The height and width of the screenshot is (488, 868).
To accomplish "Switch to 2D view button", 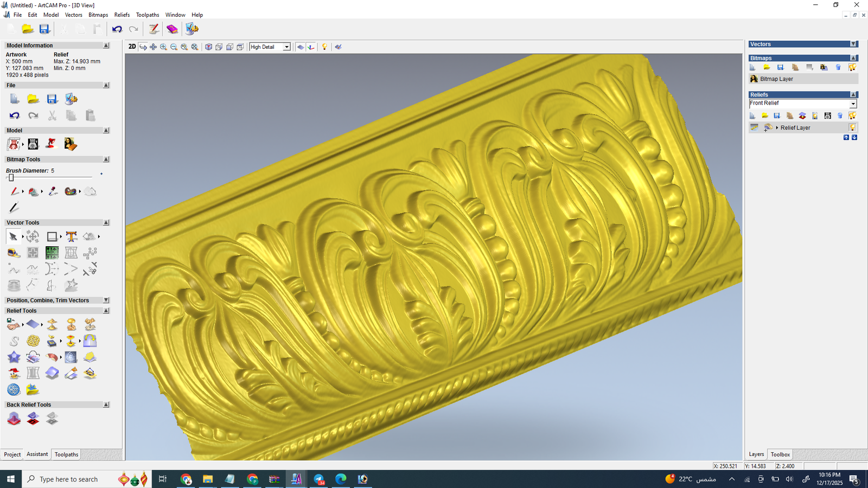I will click(132, 47).
